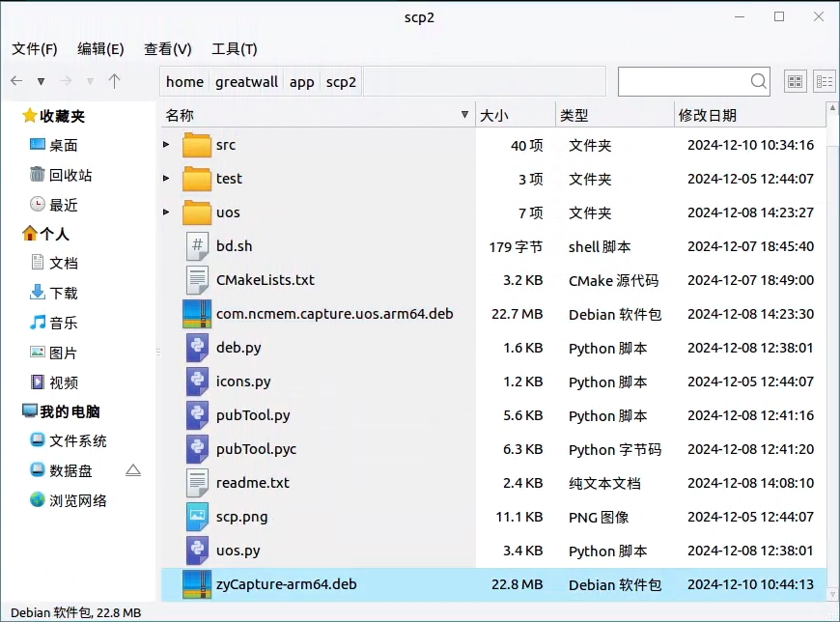
Task: Click eject icon next to 数据盘
Action: click(133, 470)
